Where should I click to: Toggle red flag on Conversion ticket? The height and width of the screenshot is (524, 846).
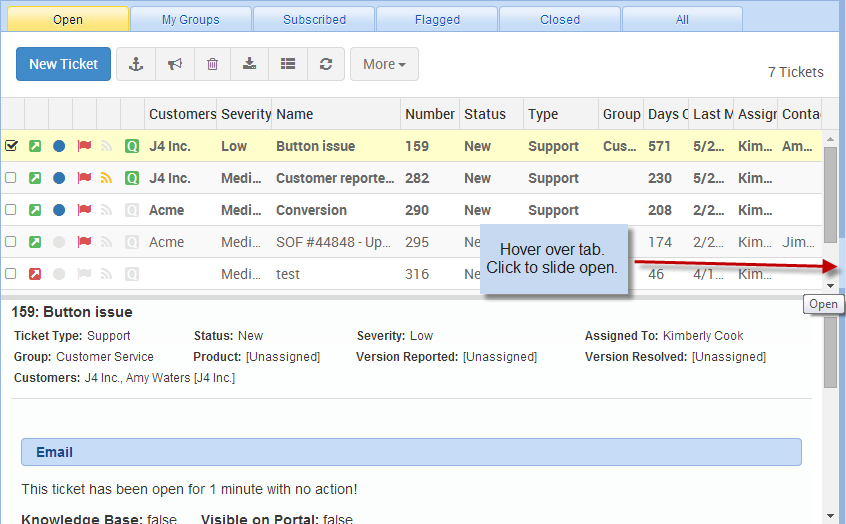(84, 209)
